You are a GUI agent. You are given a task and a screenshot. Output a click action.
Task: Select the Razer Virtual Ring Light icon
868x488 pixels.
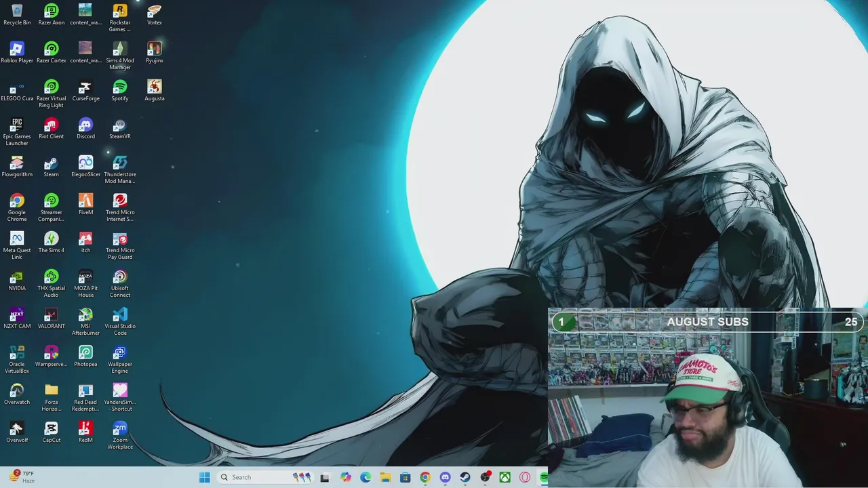(52, 94)
